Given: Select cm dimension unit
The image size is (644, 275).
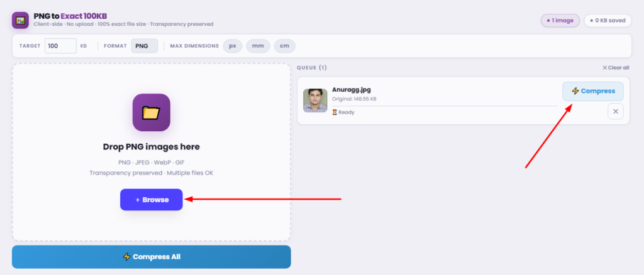Looking at the screenshot, I should click(285, 46).
